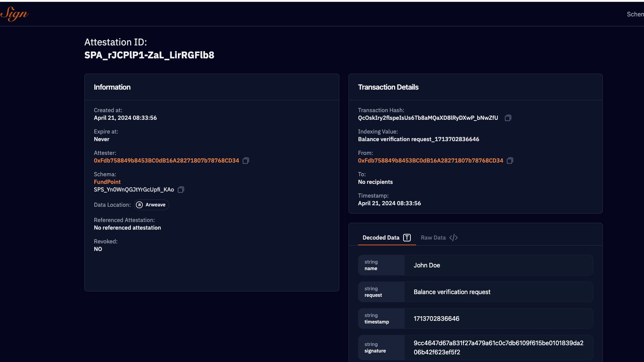Click the Arweave data location badge
The width and height of the screenshot is (644, 362).
152,205
